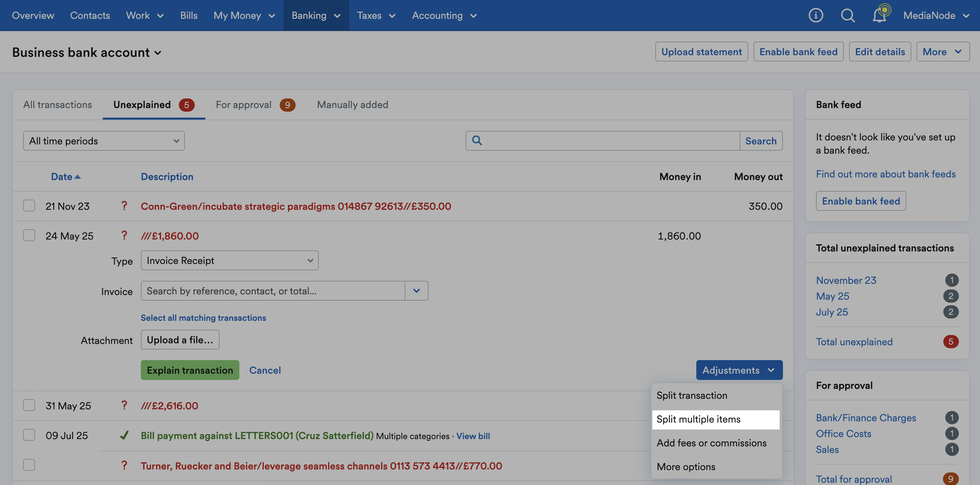Click the magnifier icon inside the search field
This screenshot has height=485, width=980.
click(477, 140)
